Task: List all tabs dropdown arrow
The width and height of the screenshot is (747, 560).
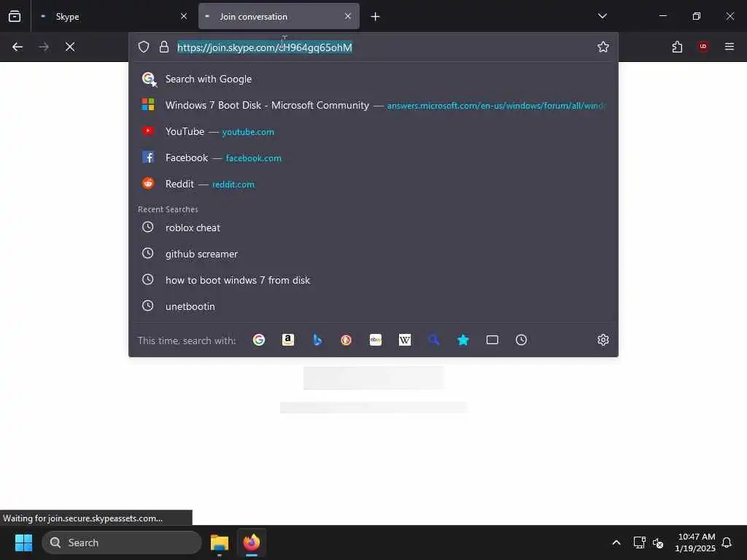Action: 602,16
